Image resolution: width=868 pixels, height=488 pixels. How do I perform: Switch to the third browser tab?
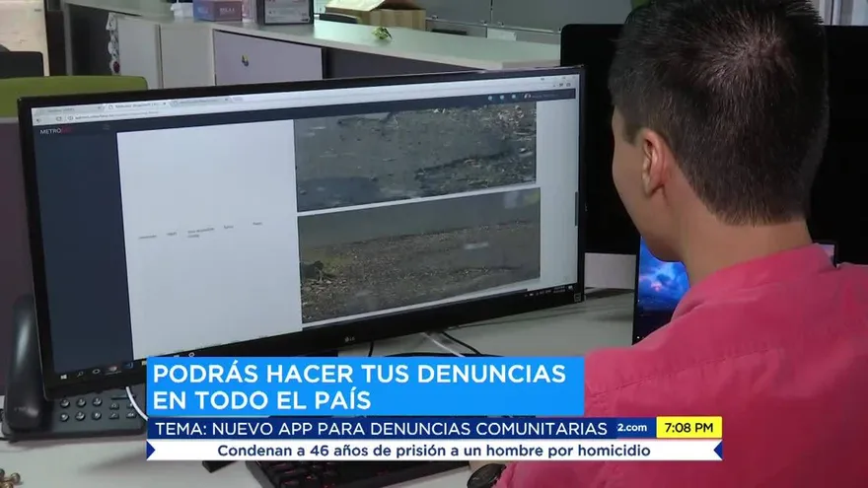click(x=200, y=102)
